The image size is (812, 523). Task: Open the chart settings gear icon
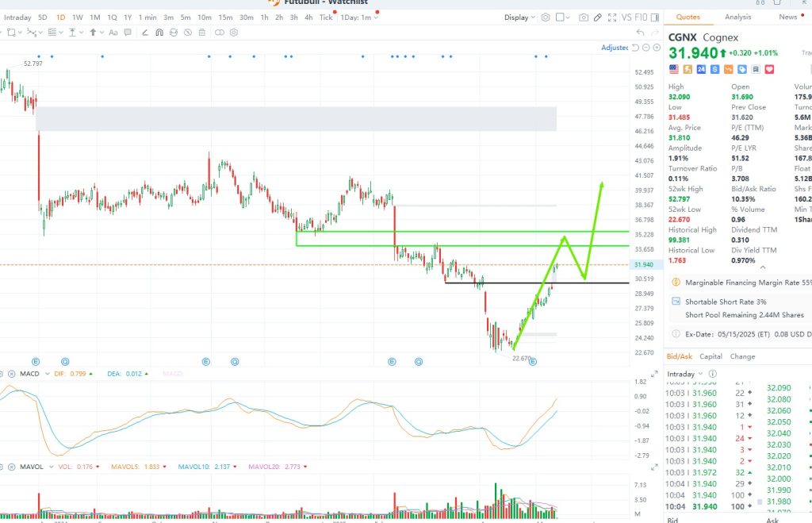click(x=547, y=17)
